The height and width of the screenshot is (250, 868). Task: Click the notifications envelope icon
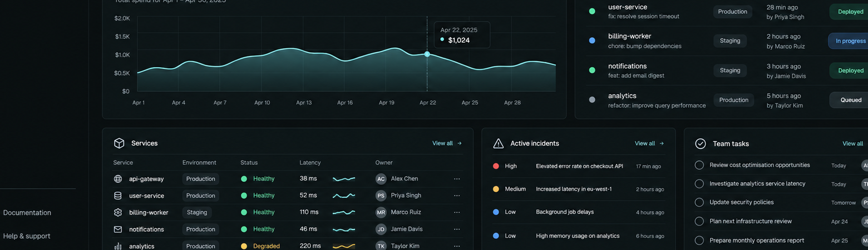(x=118, y=229)
